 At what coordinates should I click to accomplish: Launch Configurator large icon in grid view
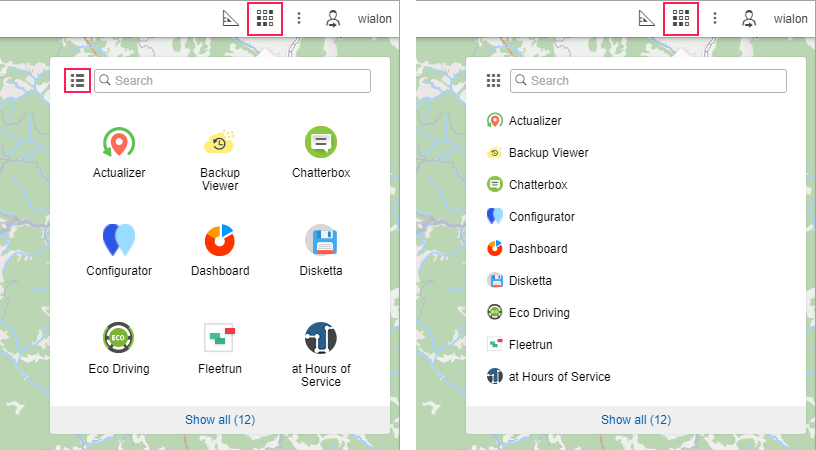point(119,240)
